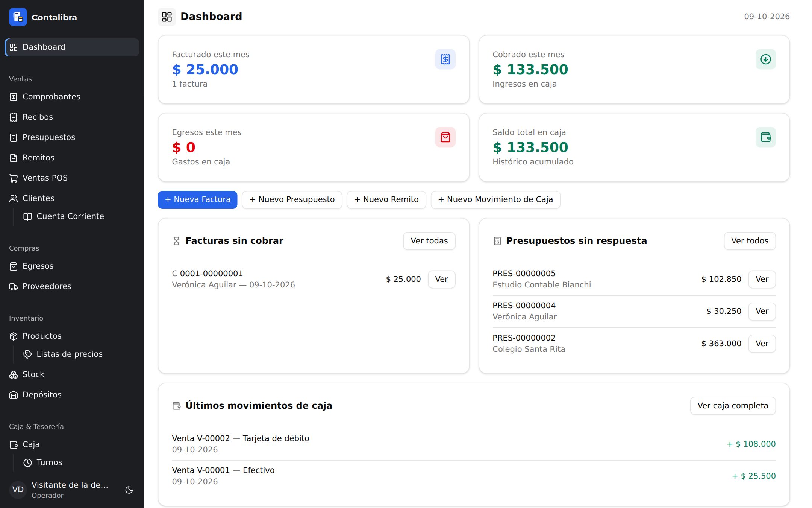Go to Proveedores
812x508 pixels.
[72, 286]
